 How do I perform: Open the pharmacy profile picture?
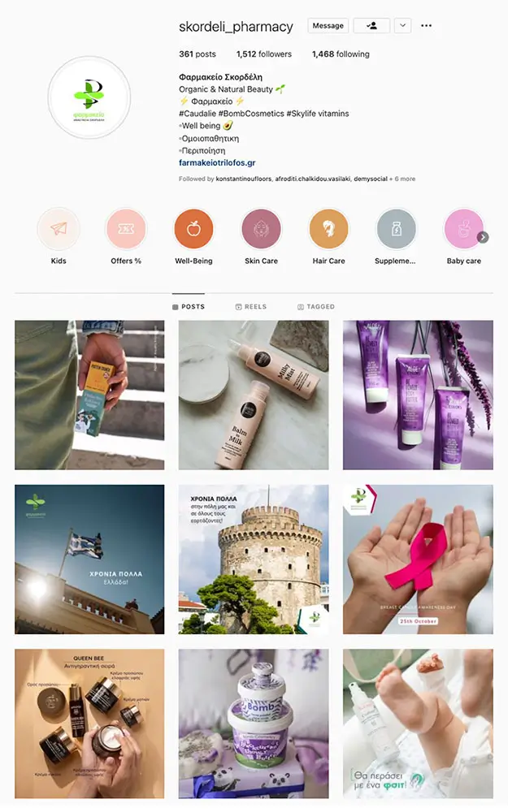(89, 98)
